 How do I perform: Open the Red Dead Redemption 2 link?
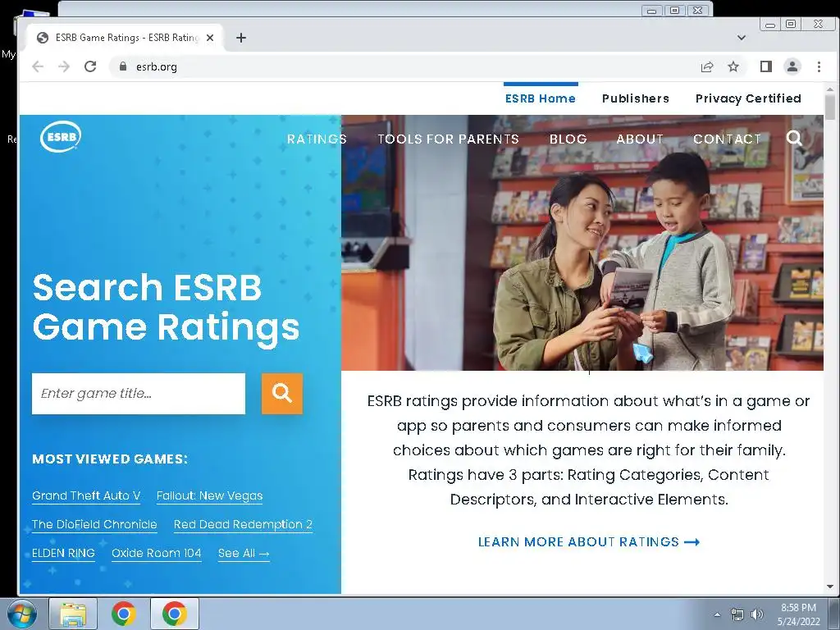[x=243, y=524]
